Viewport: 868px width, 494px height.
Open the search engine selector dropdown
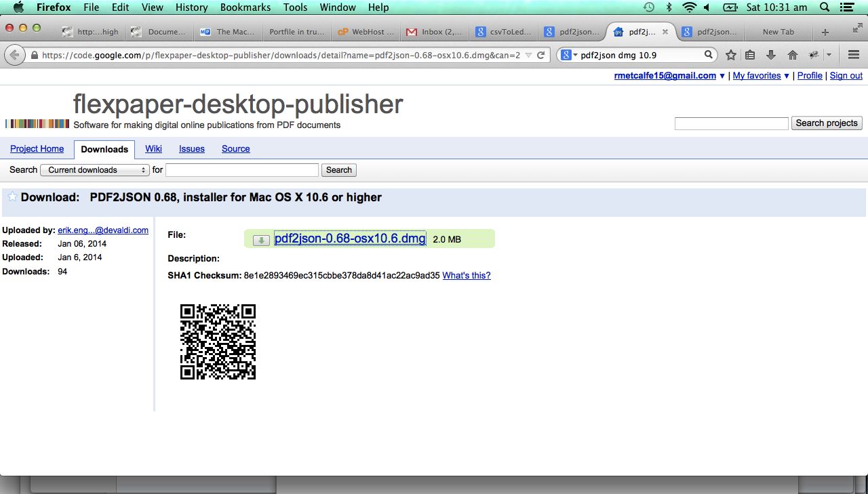[x=570, y=55]
